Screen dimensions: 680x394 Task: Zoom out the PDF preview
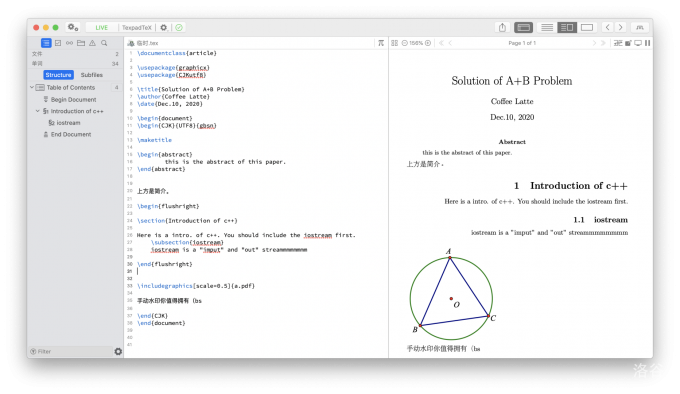405,43
